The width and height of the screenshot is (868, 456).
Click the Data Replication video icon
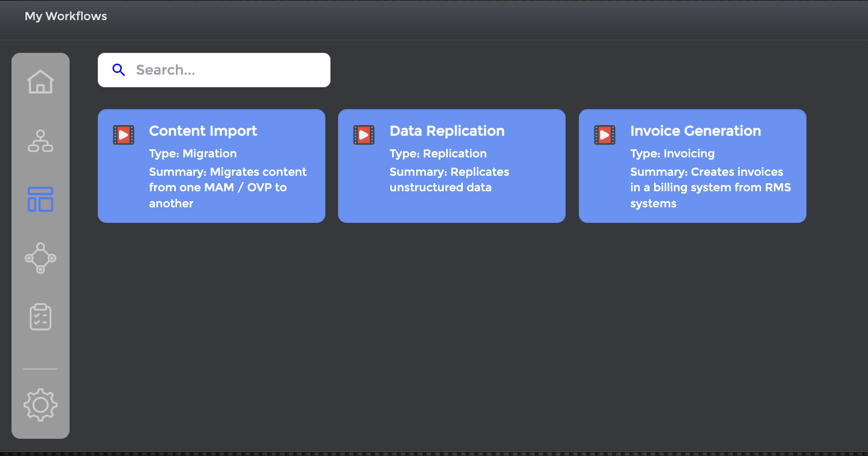364,135
